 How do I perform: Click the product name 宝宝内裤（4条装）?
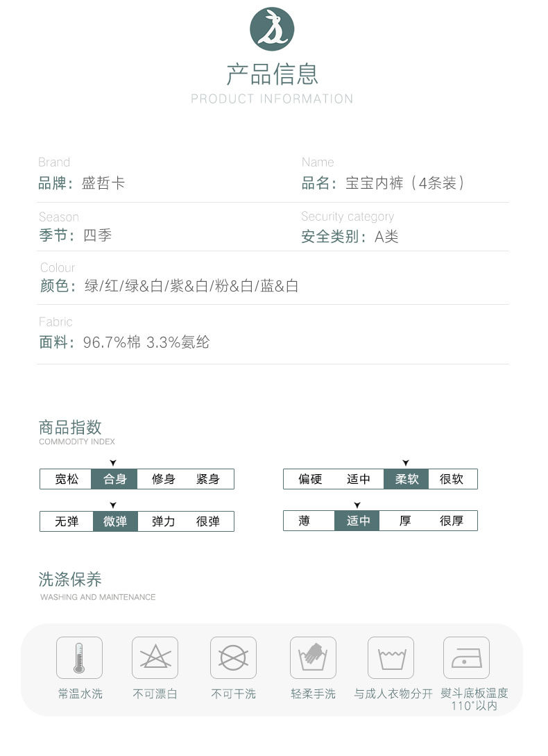tap(404, 183)
